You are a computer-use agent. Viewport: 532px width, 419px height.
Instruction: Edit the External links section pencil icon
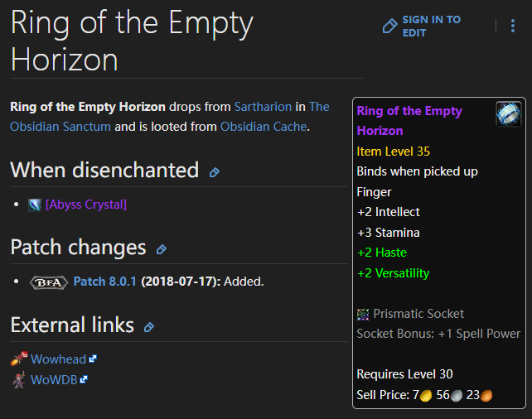pyautogui.click(x=149, y=327)
